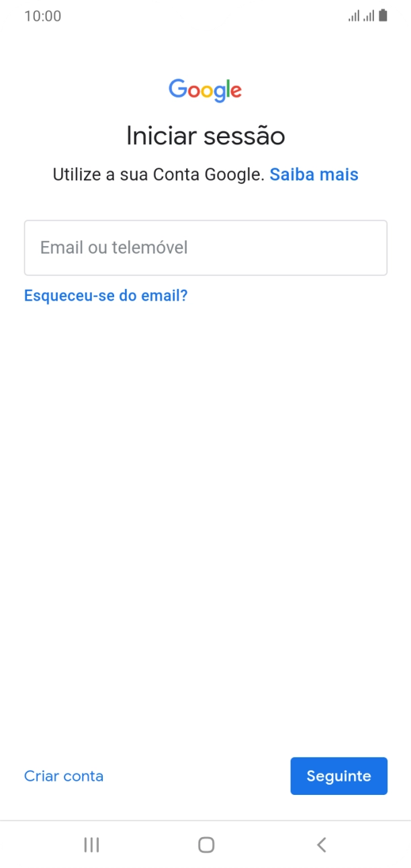Focus the Email ou telemóvel input field
This screenshot has width=411, height=868.
click(205, 248)
